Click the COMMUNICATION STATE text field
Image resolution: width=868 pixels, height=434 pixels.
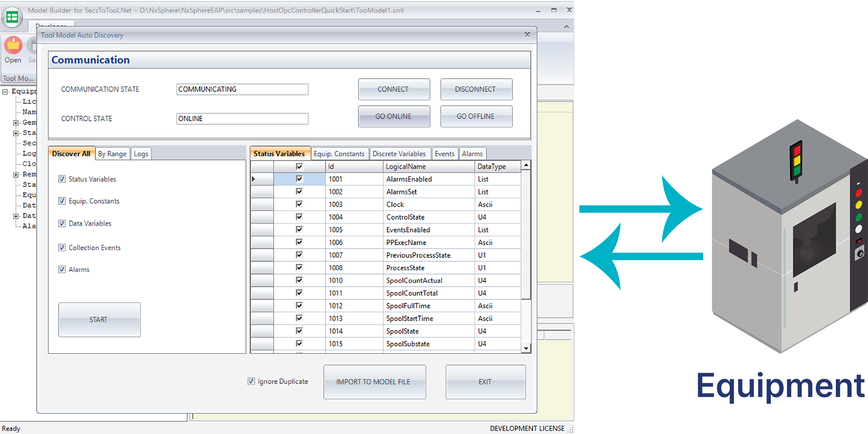242,89
